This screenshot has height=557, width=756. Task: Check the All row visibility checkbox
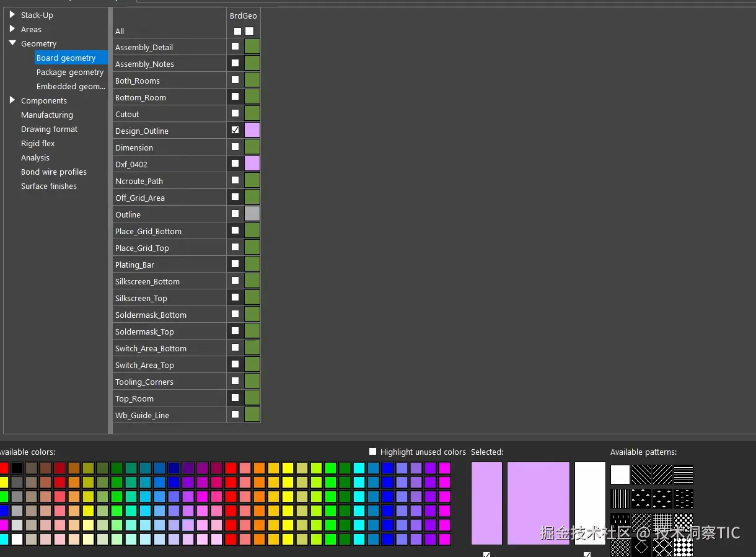tap(237, 31)
